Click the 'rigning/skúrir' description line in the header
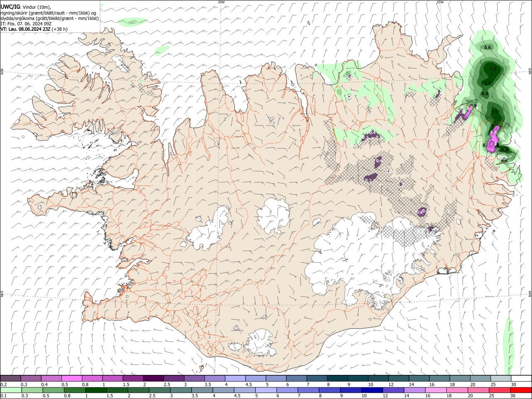 pos(48,12)
